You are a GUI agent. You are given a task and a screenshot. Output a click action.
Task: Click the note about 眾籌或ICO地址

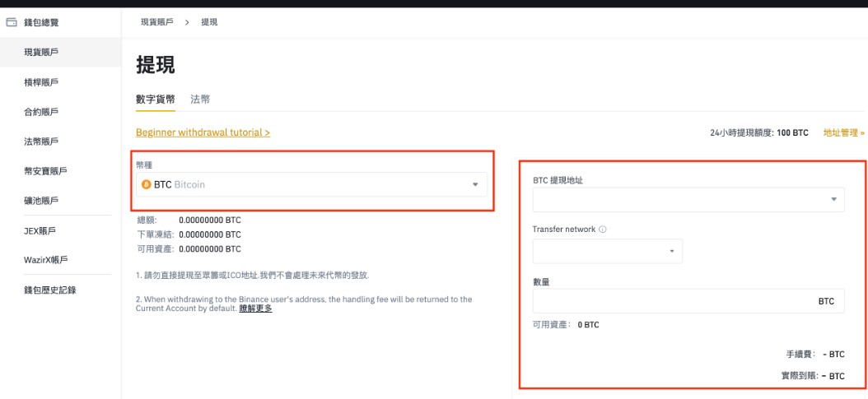(253, 275)
